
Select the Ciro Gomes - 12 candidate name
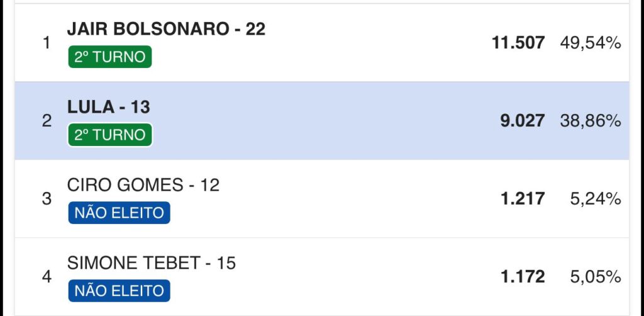[143, 185]
